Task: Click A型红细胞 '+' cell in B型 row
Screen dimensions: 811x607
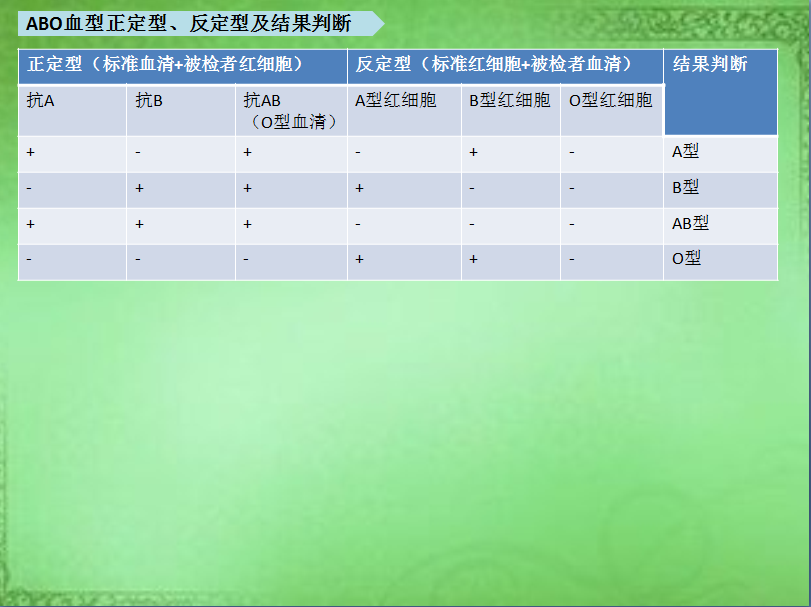Action: 404,190
